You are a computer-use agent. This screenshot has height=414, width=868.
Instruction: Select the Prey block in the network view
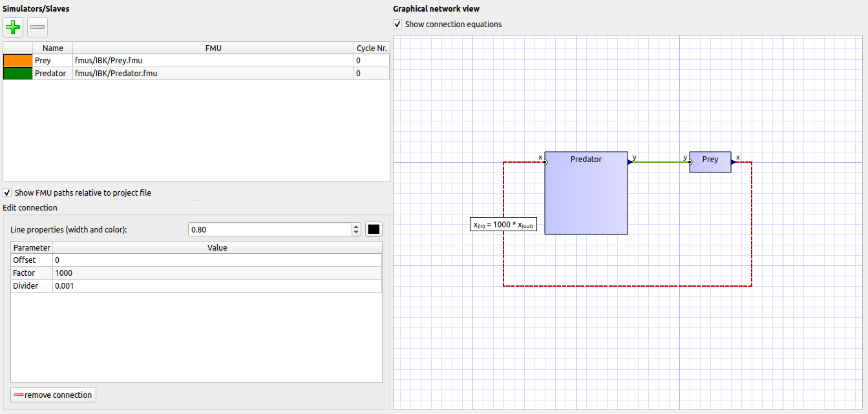click(x=710, y=162)
